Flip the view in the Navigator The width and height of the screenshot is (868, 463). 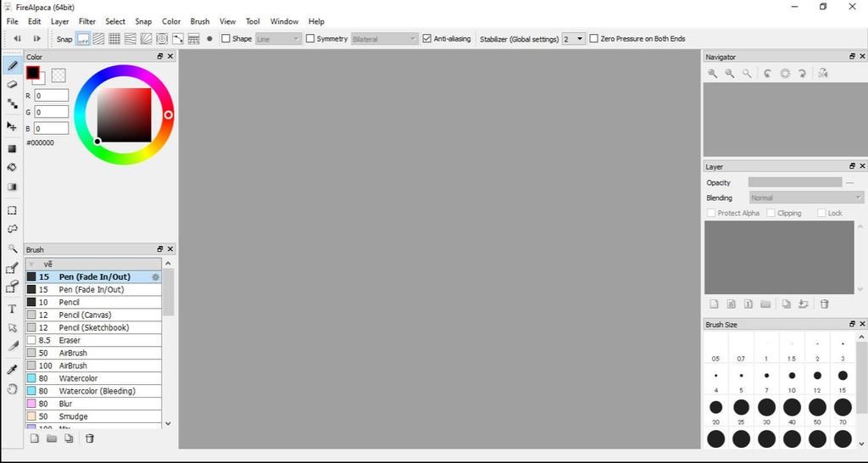click(822, 73)
